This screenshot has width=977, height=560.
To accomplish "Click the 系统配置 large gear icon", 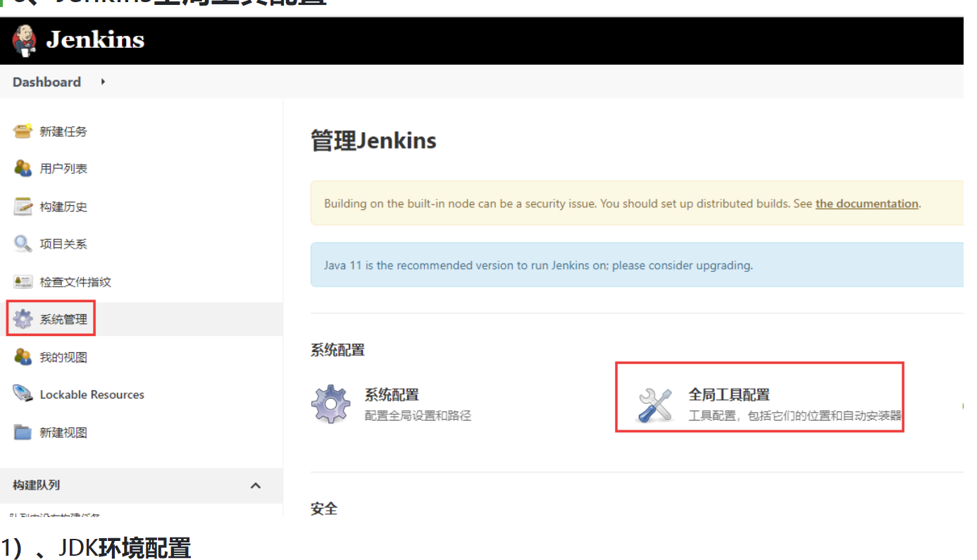I will [331, 404].
